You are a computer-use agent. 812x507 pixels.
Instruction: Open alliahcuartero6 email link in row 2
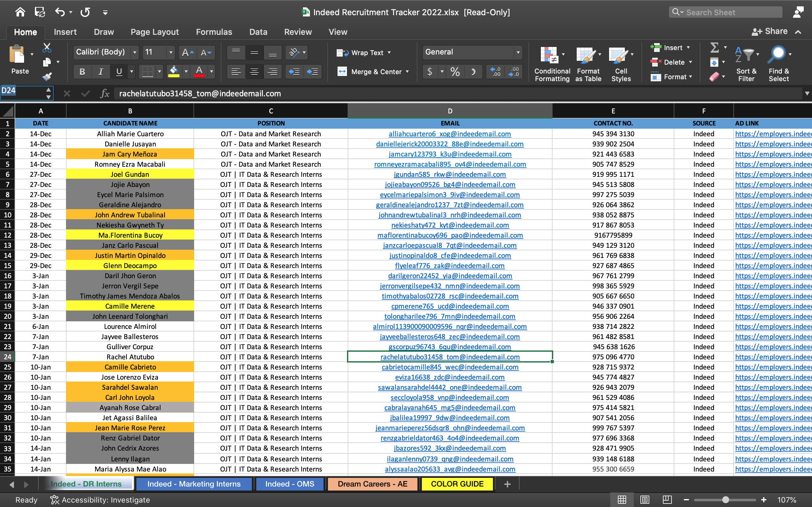tap(450, 134)
